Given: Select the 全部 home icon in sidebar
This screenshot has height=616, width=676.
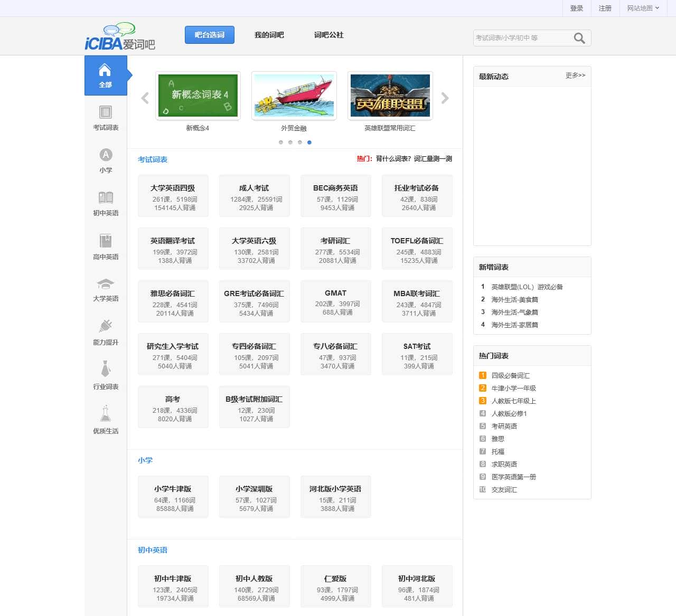Looking at the screenshot, I should click(105, 75).
